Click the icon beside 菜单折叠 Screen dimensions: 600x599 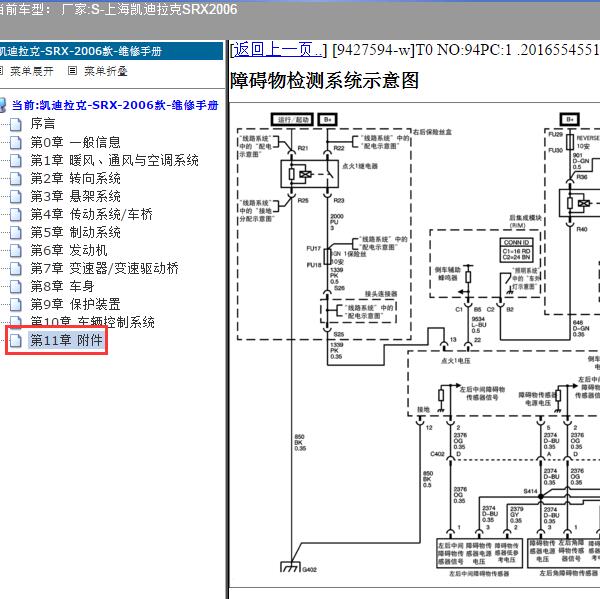[x=72, y=71]
